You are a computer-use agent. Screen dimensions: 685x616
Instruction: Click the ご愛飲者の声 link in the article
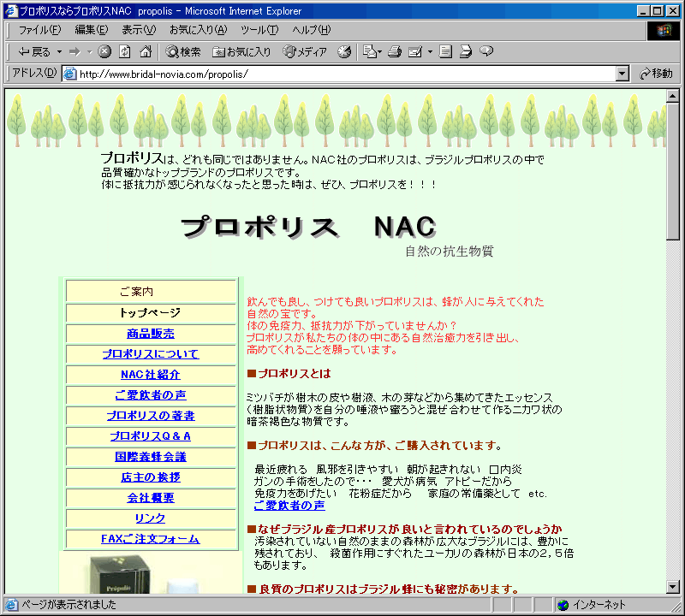289,506
